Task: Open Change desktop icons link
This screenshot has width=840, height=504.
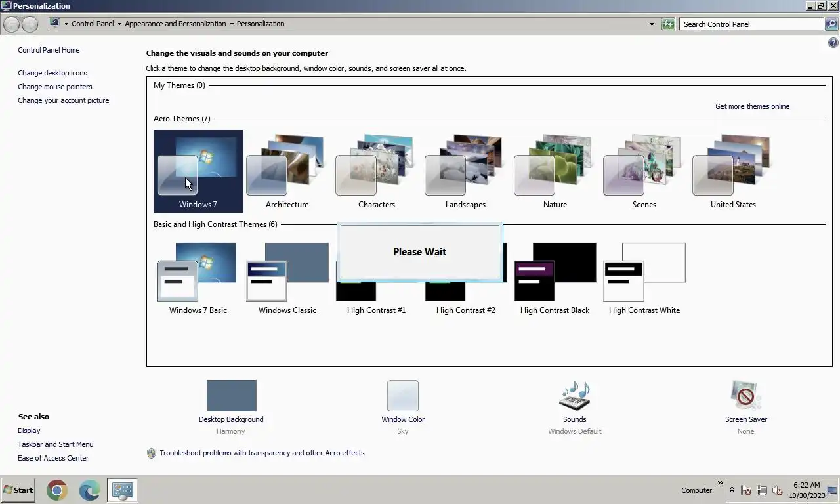Action: 52,73
